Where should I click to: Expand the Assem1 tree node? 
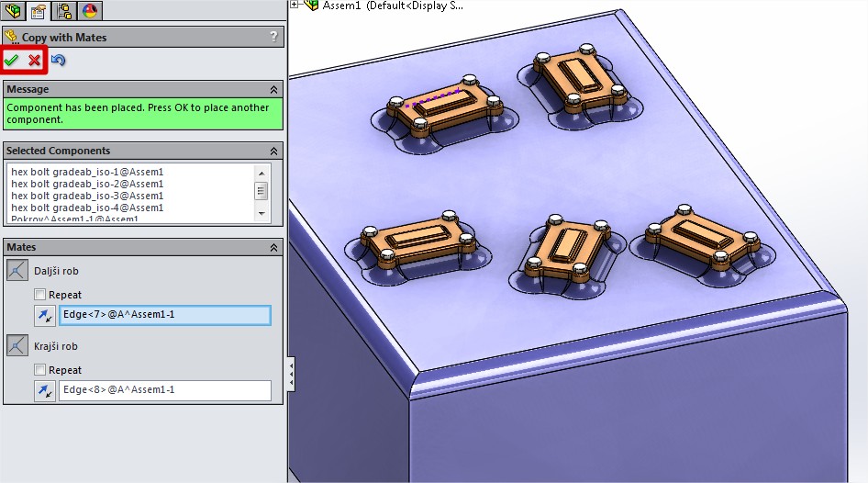coord(295,5)
